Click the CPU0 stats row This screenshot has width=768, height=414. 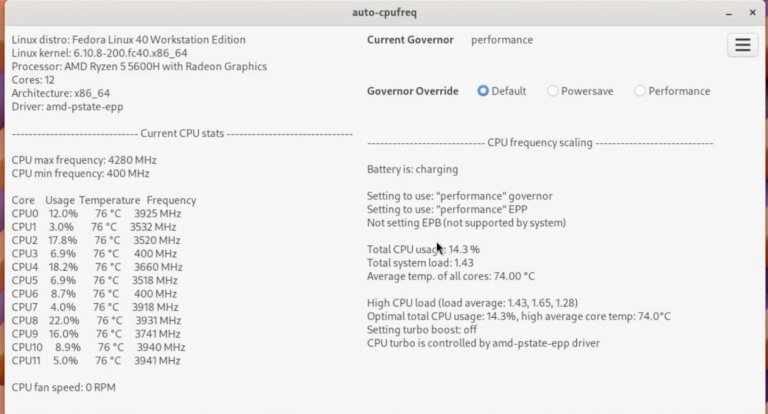(x=96, y=214)
